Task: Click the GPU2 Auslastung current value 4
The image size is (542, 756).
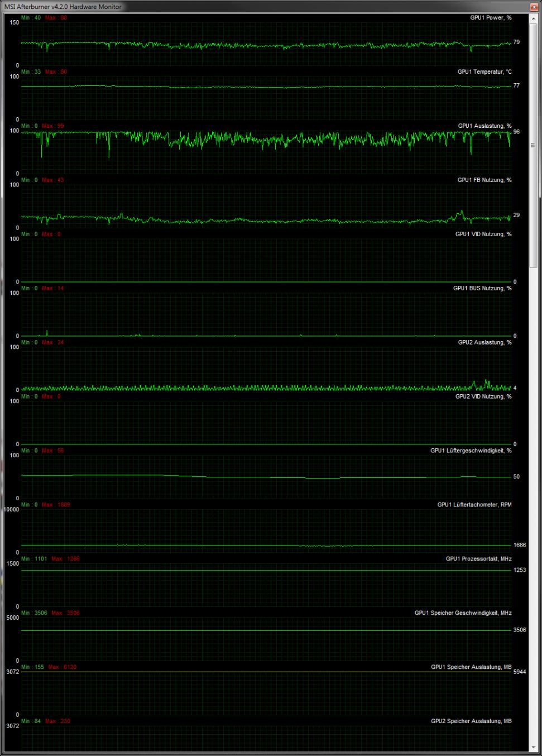Action: tap(515, 388)
